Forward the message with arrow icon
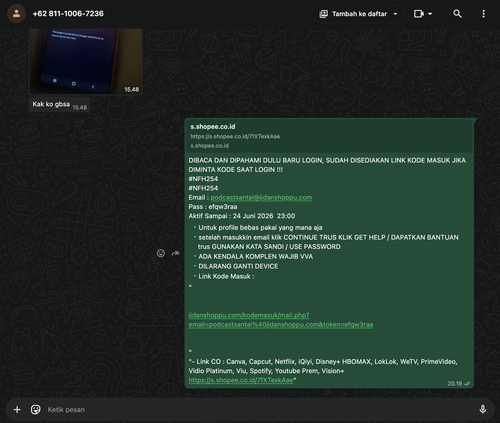 [175, 253]
